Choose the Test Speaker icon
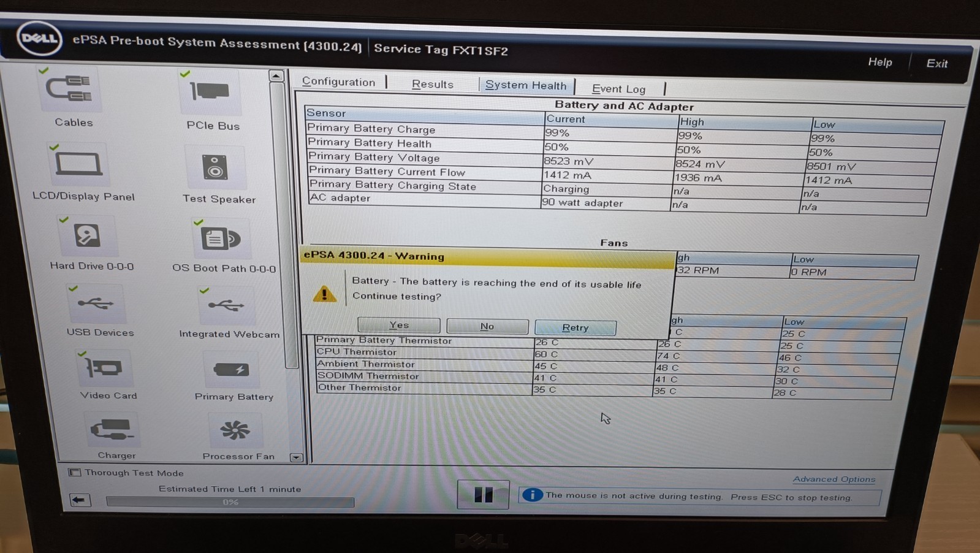This screenshot has width=980, height=553. [x=215, y=167]
